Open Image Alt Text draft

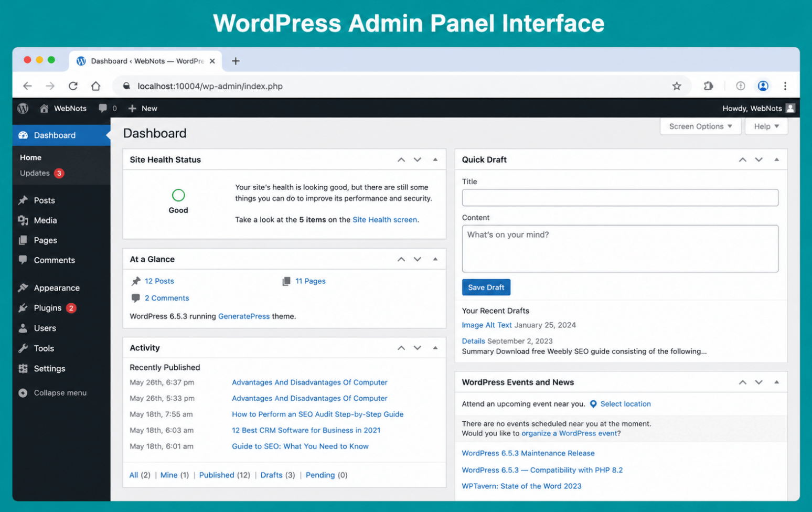[487, 325]
